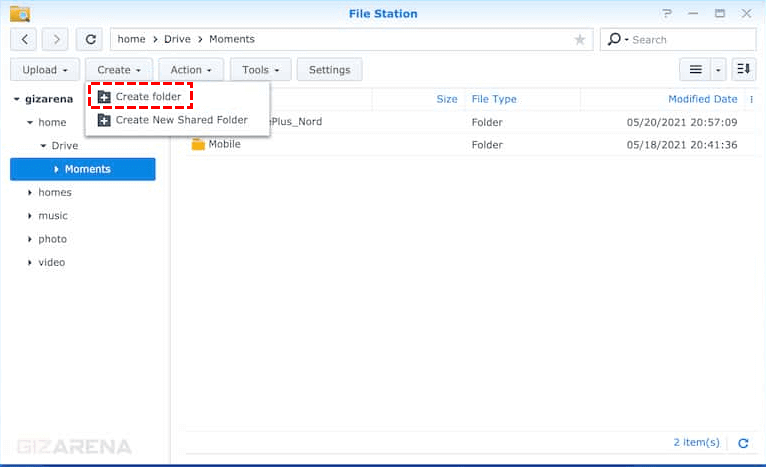This screenshot has height=467, width=766.
Task: Expand view mode options arrow
Action: click(719, 70)
